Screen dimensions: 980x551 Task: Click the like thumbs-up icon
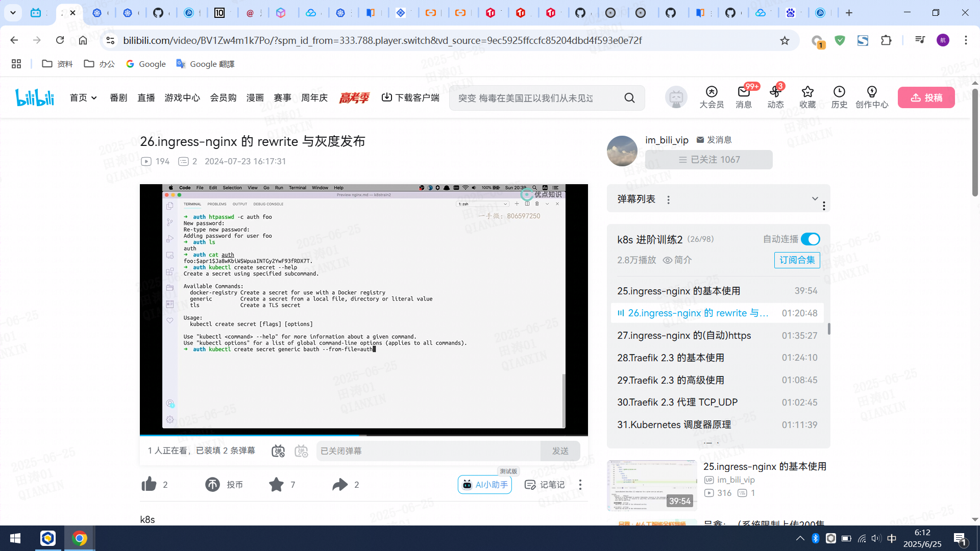(149, 484)
